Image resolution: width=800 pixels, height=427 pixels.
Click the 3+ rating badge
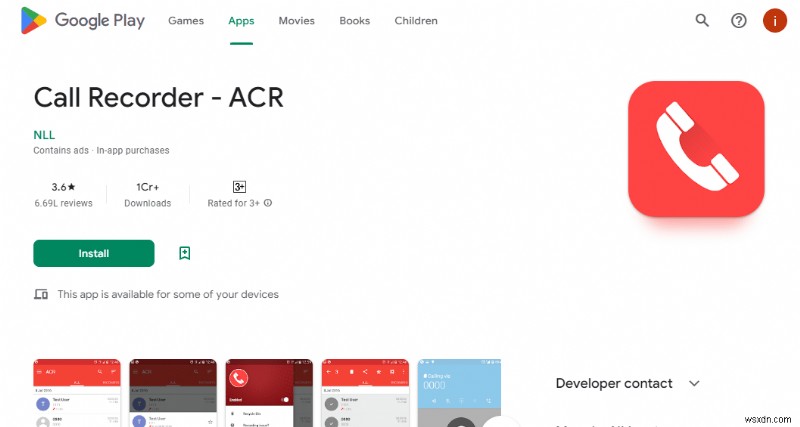[239, 187]
